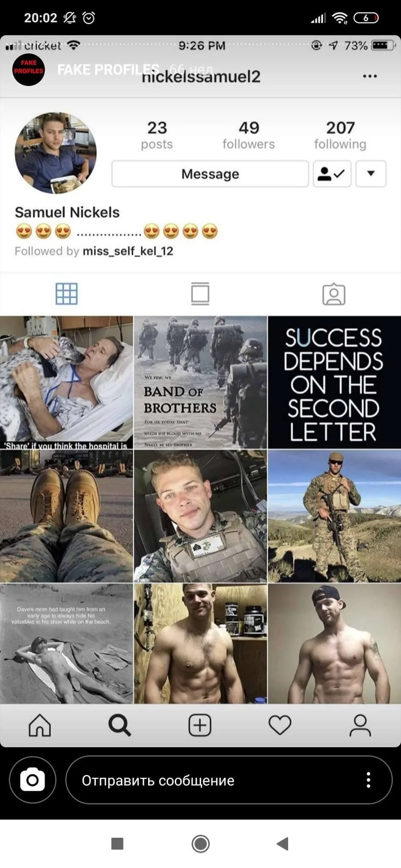Open the Band of Brothers post thumbnail
Viewport: 401px width, 868px height.
(200, 382)
